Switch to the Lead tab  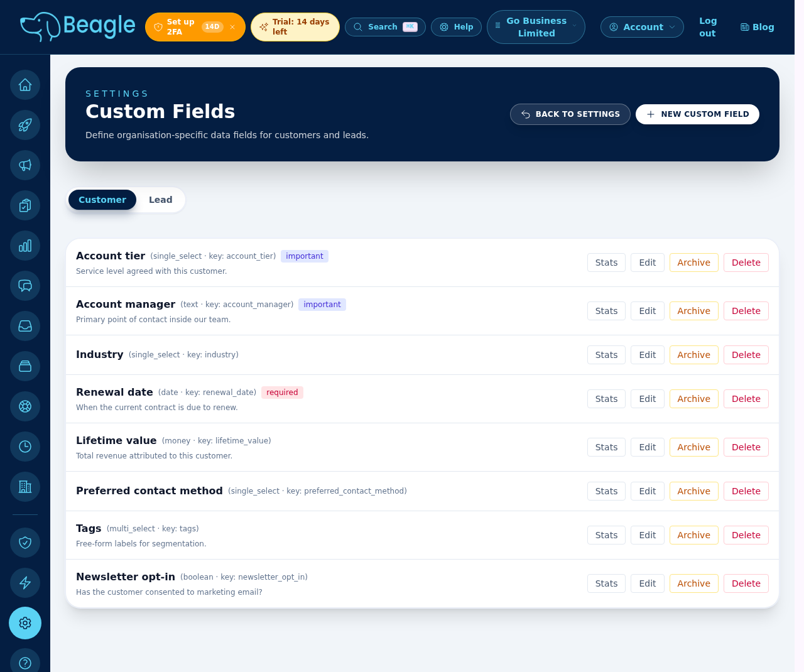tap(161, 200)
